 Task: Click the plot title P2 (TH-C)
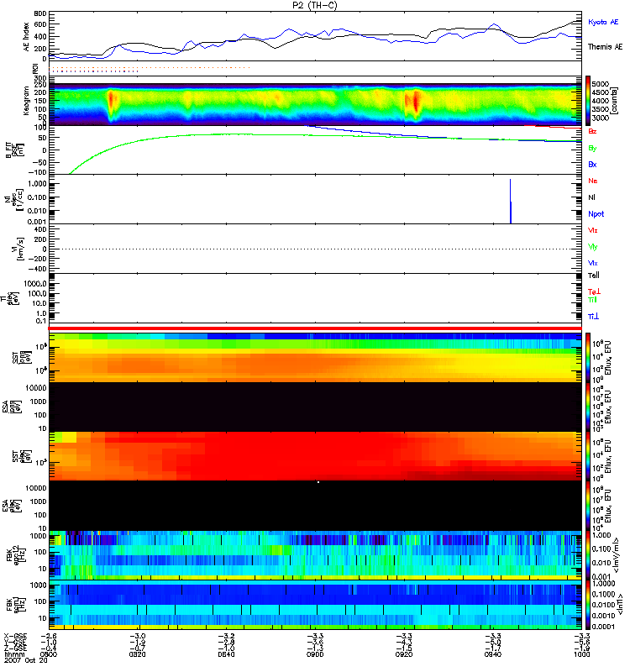click(315, 5)
